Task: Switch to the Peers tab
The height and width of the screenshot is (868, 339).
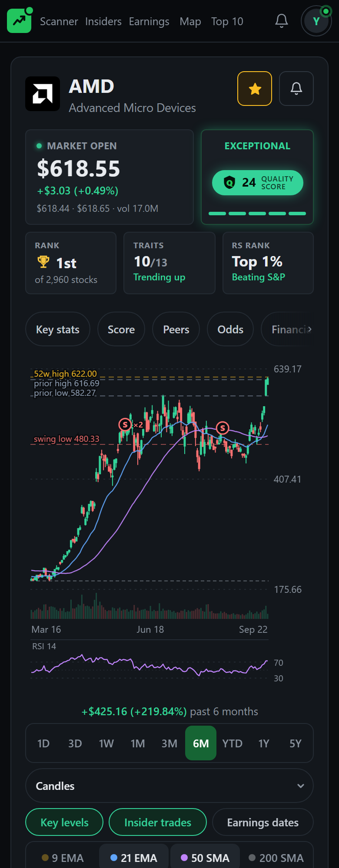Action: (176, 329)
